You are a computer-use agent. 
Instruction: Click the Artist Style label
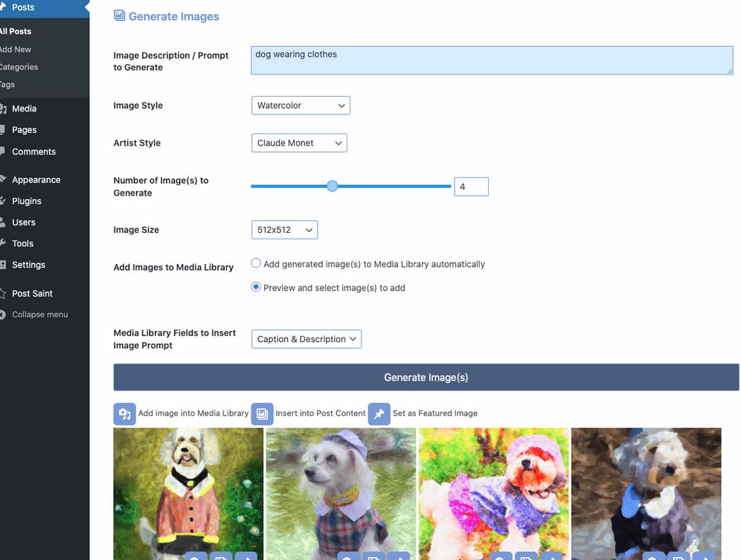(137, 143)
